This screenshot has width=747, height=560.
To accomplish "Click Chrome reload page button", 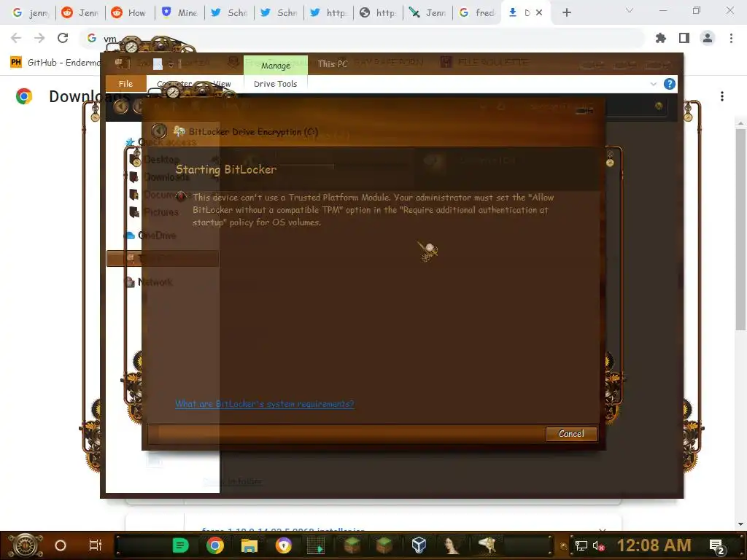I will click(x=63, y=38).
